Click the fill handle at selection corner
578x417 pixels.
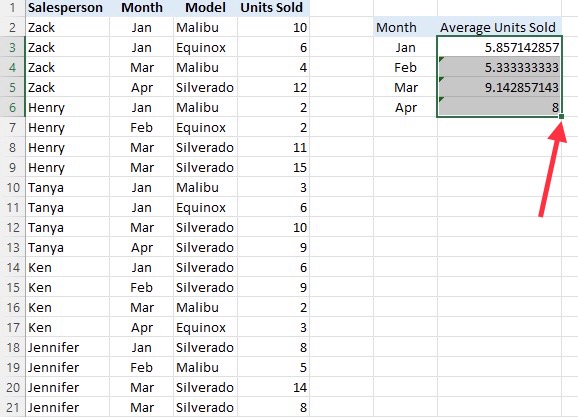coord(561,117)
